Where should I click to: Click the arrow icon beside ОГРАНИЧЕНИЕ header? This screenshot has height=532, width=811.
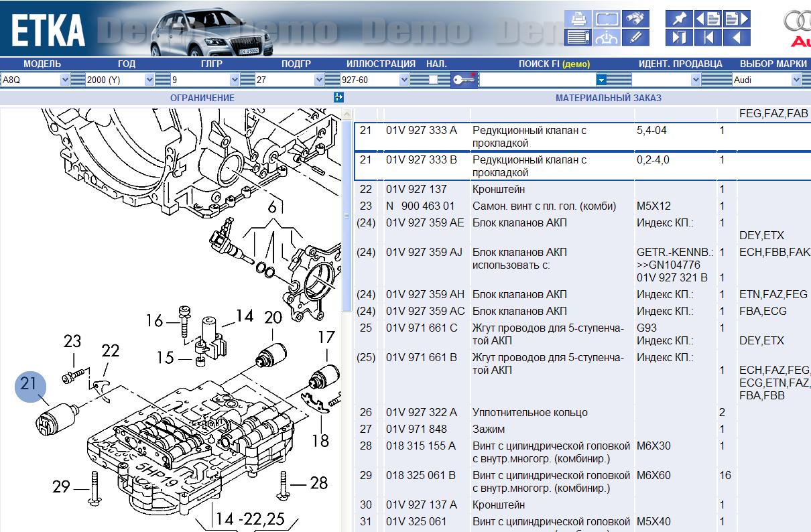coord(338,98)
